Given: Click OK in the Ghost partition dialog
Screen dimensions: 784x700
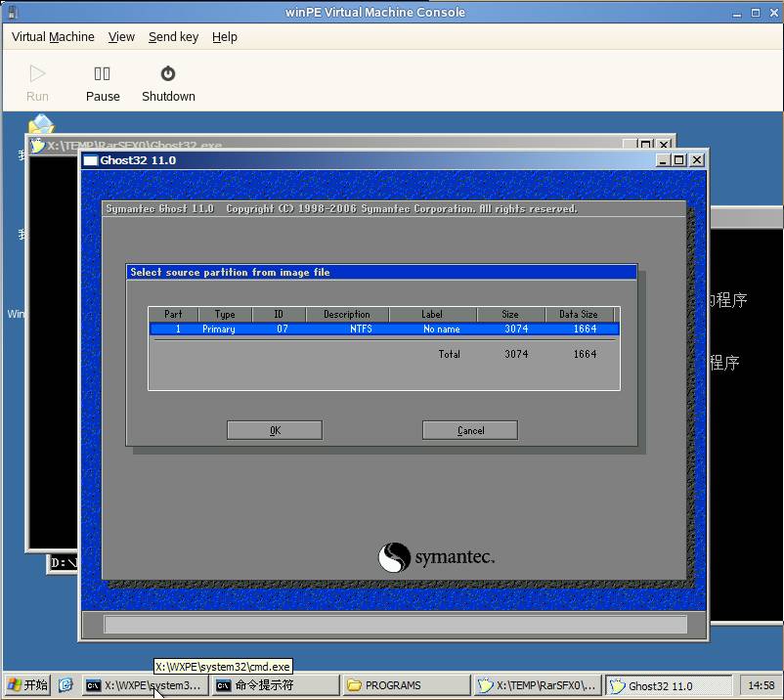Looking at the screenshot, I should pyautogui.click(x=274, y=430).
